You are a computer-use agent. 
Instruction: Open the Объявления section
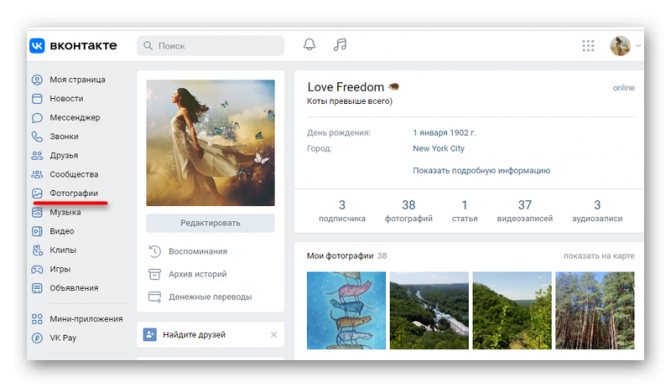74,288
